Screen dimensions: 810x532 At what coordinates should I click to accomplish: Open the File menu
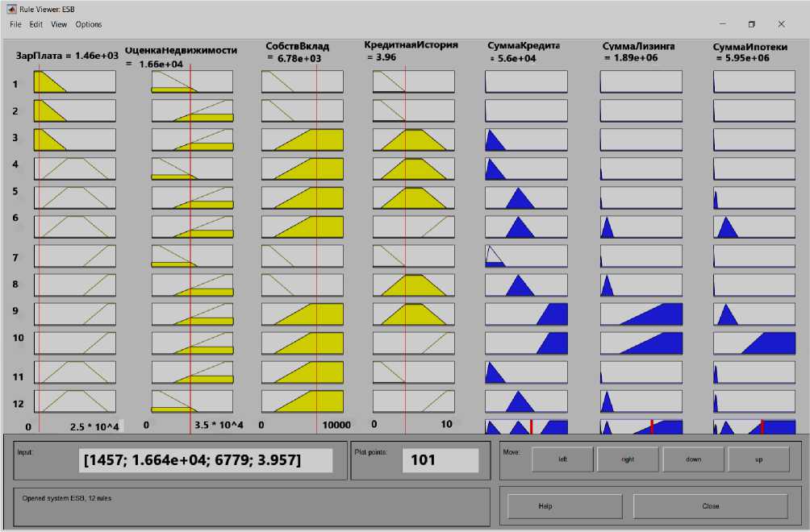15,24
